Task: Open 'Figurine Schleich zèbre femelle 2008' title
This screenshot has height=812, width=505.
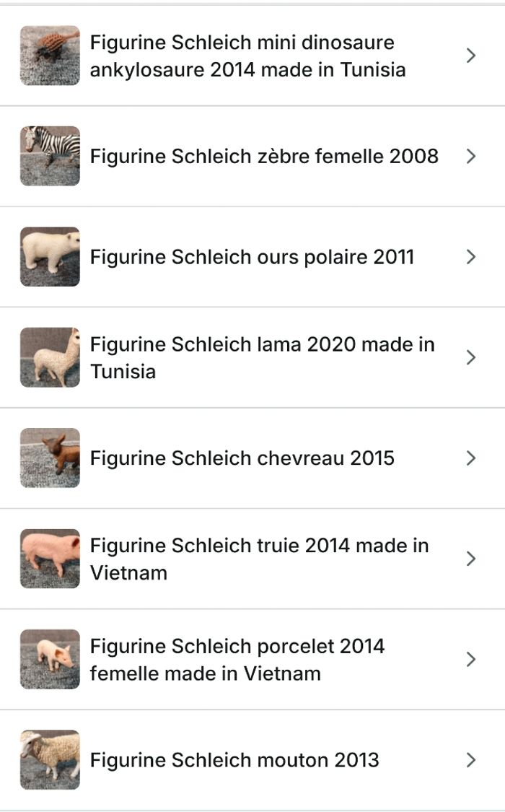Action: [264, 156]
